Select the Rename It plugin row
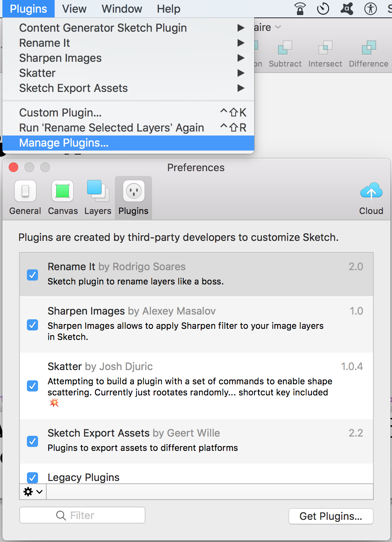This screenshot has width=392, height=542. click(196, 274)
